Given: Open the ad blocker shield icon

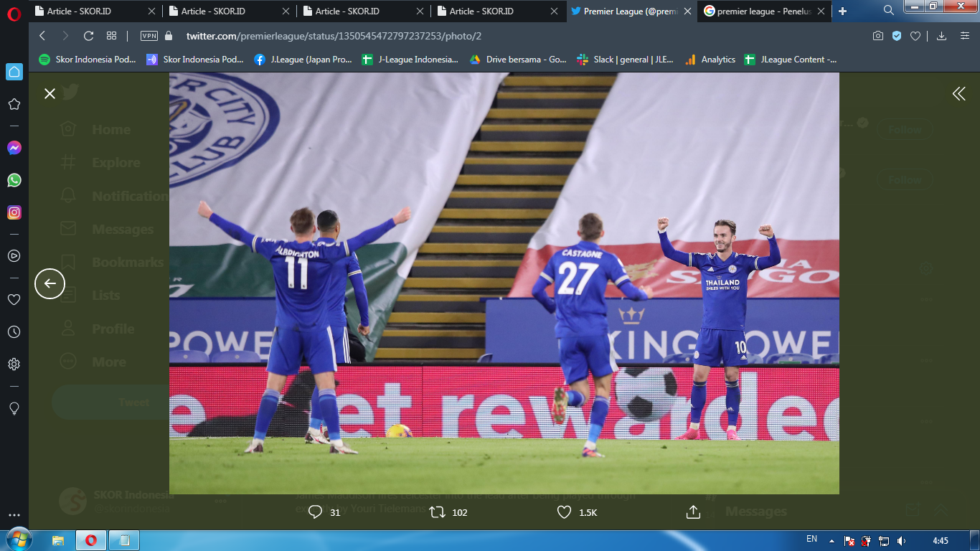Looking at the screenshot, I should click(897, 36).
